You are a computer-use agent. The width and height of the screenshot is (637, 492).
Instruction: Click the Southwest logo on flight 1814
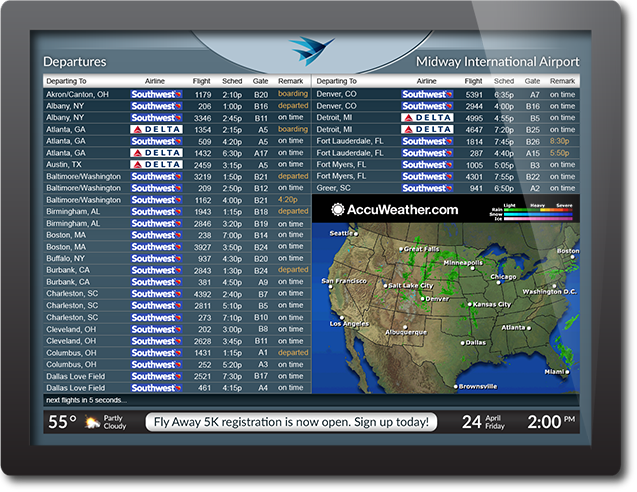click(427, 141)
